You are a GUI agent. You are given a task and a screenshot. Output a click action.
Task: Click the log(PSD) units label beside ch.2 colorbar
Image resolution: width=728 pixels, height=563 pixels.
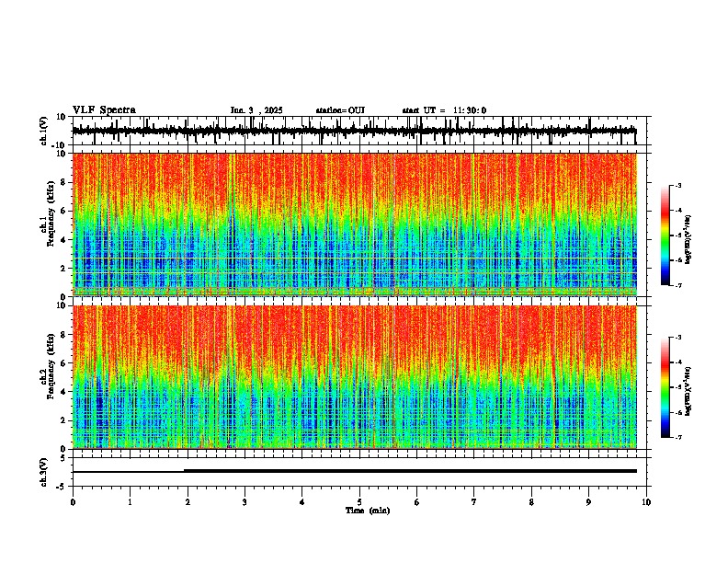click(688, 391)
